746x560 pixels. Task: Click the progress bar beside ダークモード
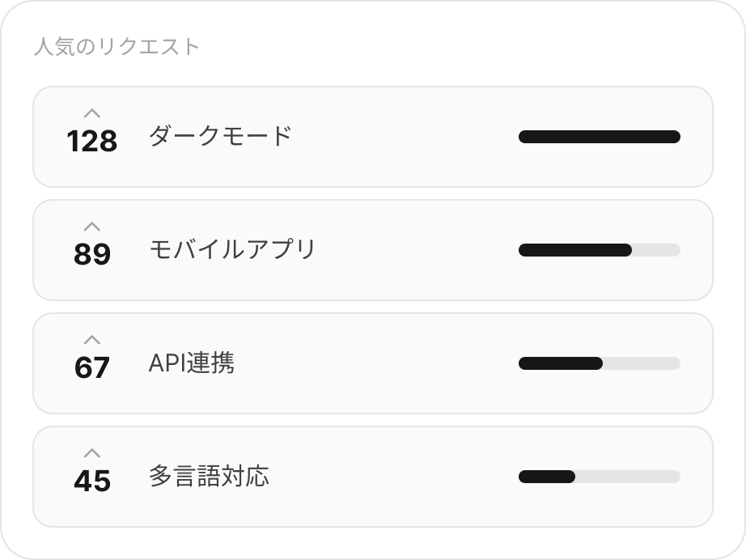pos(599,137)
